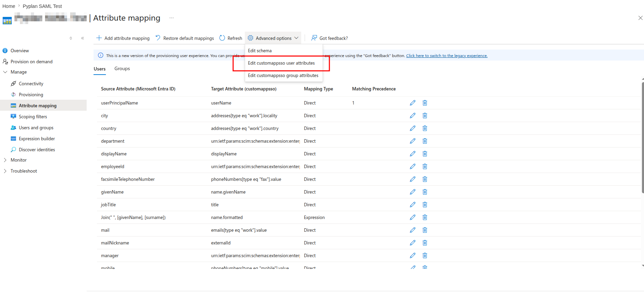Viewport: 644px width, 295px height.
Task: Delete the employeeId attribute mapping
Action: tap(425, 166)
